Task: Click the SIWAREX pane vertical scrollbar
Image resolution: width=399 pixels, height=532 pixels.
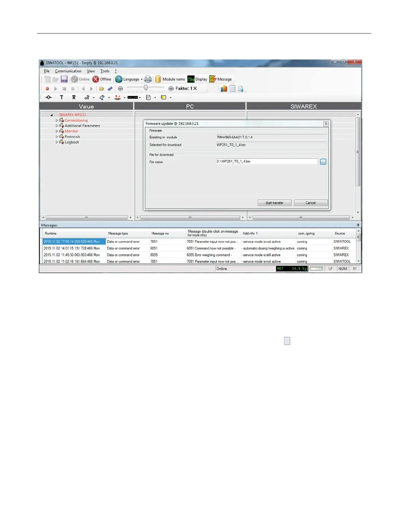Action: tap(358, 164)
